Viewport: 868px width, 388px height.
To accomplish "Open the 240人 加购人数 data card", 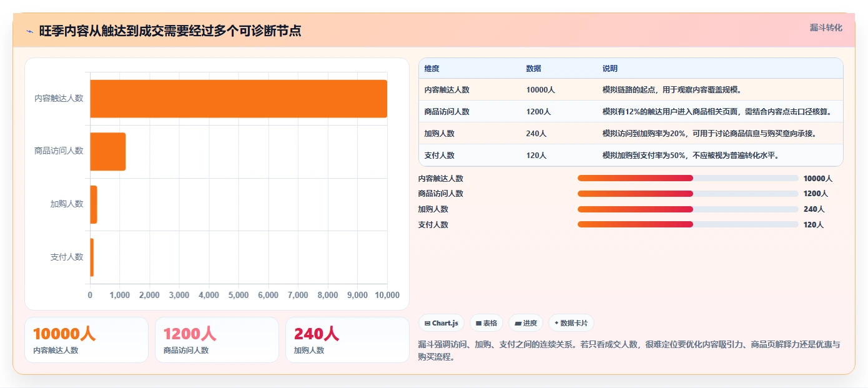I will click(x=347, y=340).
